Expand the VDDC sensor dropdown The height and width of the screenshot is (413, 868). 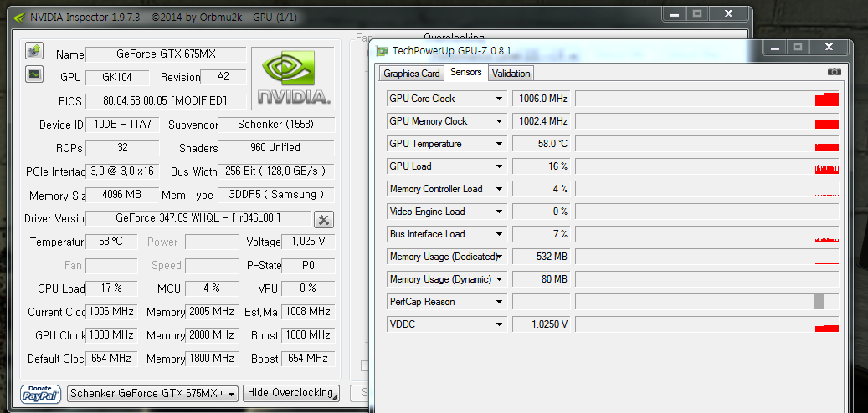(500, 324)
